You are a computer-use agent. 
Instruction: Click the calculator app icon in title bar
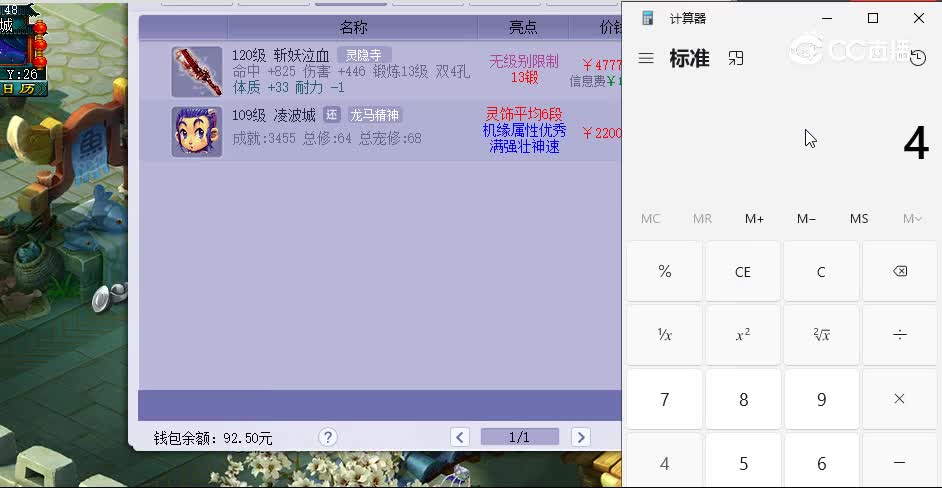[x=648, y=18]
